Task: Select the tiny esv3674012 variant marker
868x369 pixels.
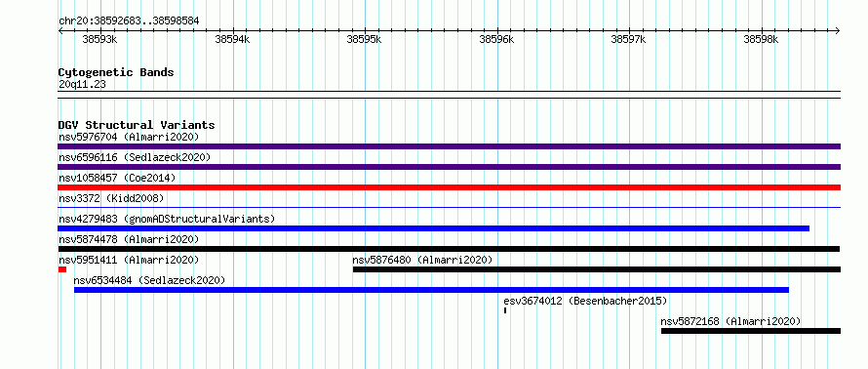Action: point(505,310)
